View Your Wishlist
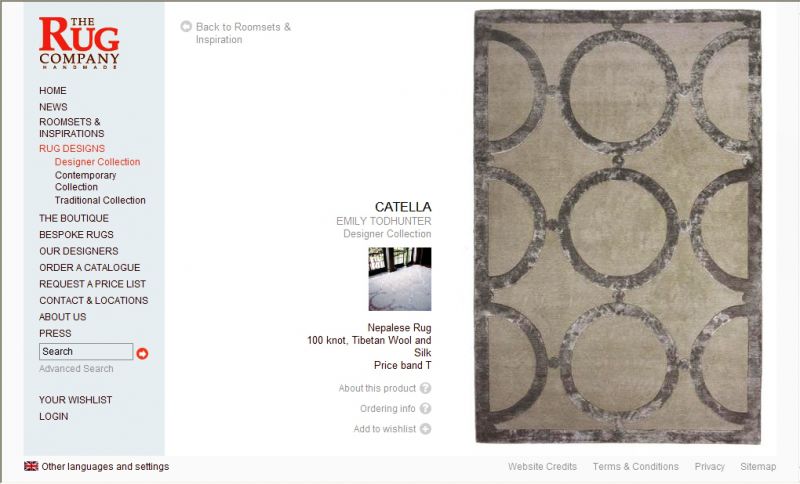The image size is (800, 484). coord(76,400)
